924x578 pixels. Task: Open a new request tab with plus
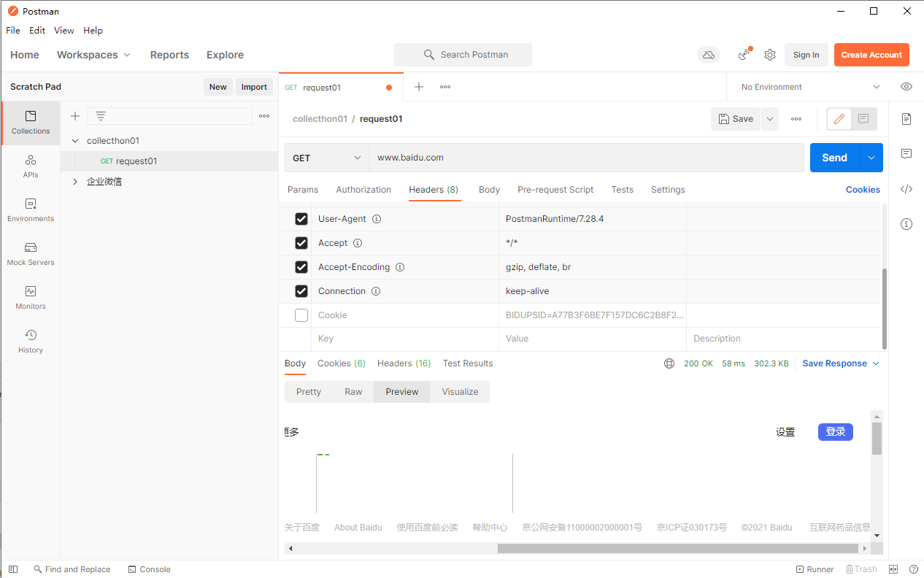point(419,87)
